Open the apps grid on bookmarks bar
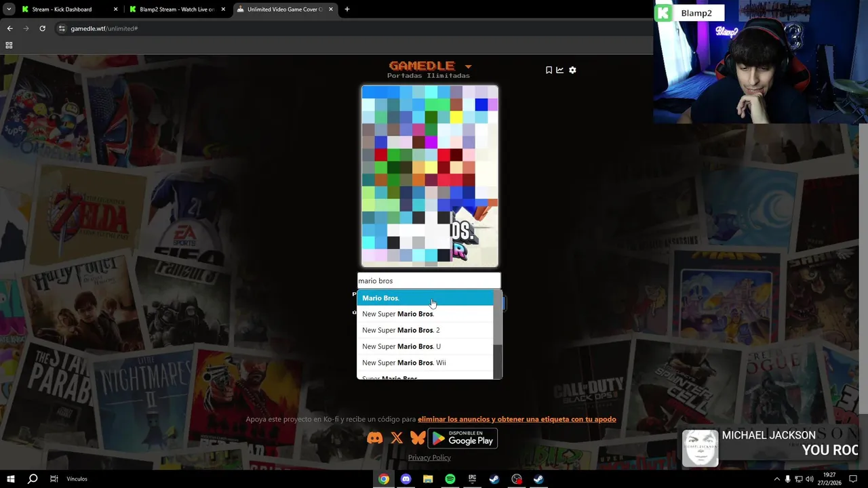 click(x=9, y=45)
